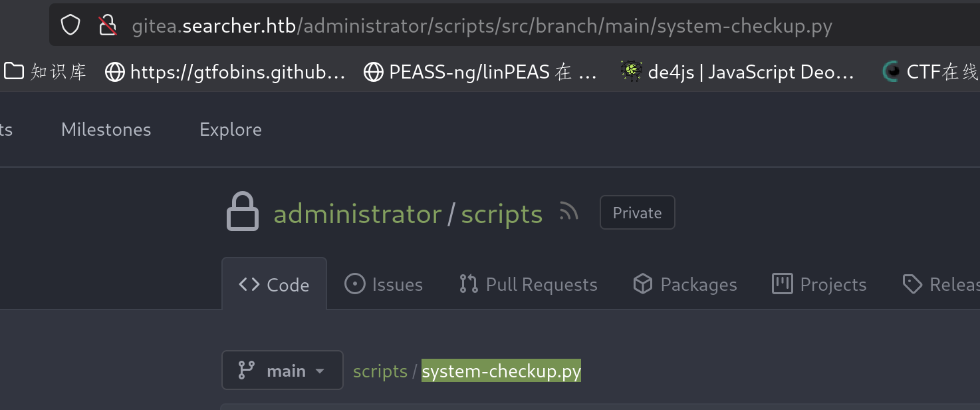The image size is (980, 410).
Task: Open the PEASS-ng/linPEAS bookmark
Action: (x=480, y=72)
